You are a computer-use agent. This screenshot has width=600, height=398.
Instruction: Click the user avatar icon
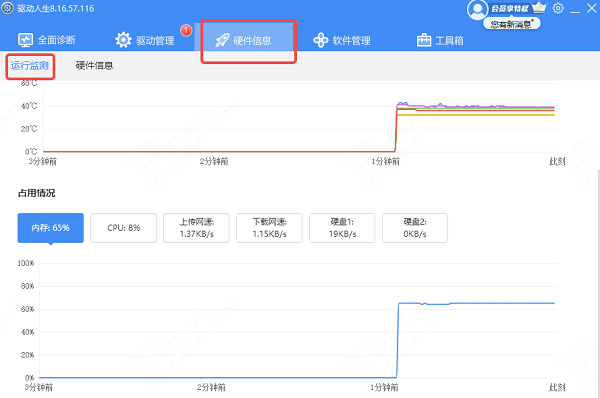click(477, 10)
